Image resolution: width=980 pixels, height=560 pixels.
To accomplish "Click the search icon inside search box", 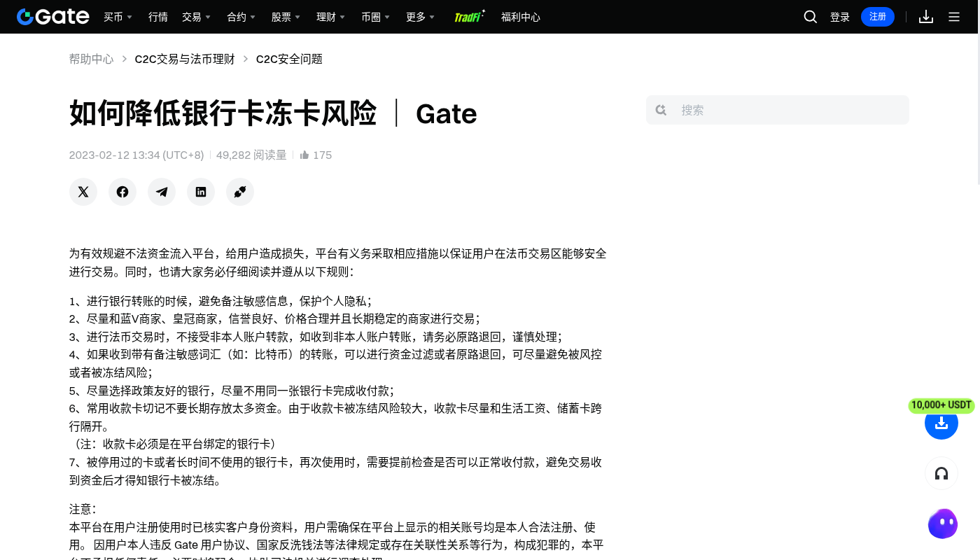I will click(661, 110).
